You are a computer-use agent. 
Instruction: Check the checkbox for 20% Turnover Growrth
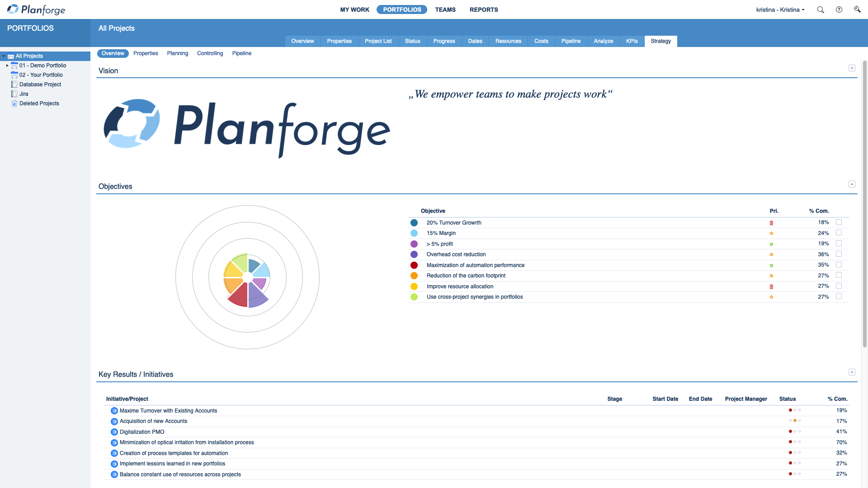[x=839, y=222]
